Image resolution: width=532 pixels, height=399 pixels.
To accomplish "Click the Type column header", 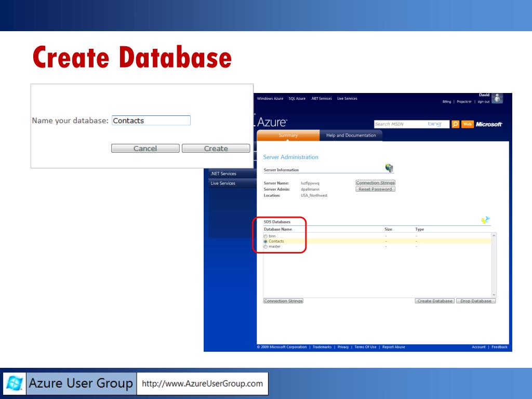I will tap(419, 229).
